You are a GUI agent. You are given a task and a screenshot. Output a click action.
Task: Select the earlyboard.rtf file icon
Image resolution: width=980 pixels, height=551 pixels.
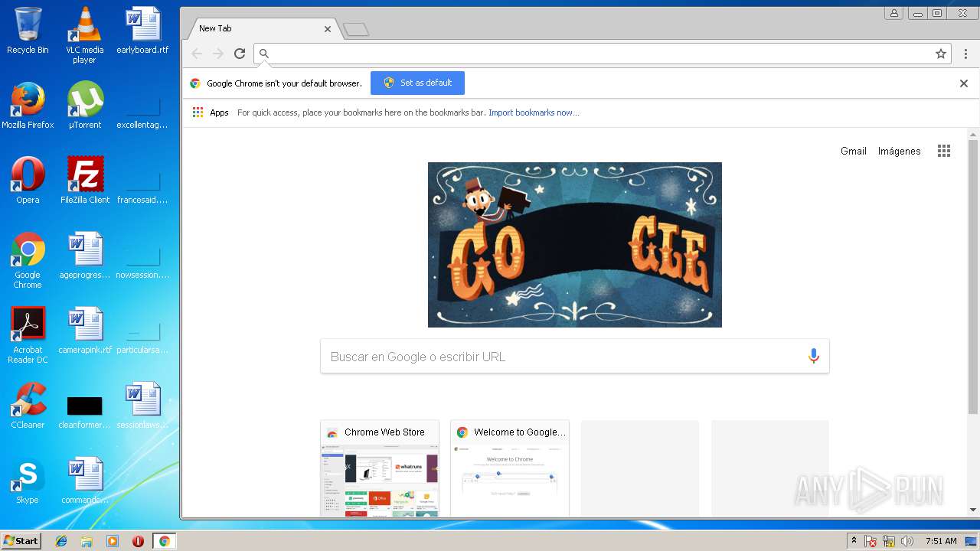[x=142, y=31]
